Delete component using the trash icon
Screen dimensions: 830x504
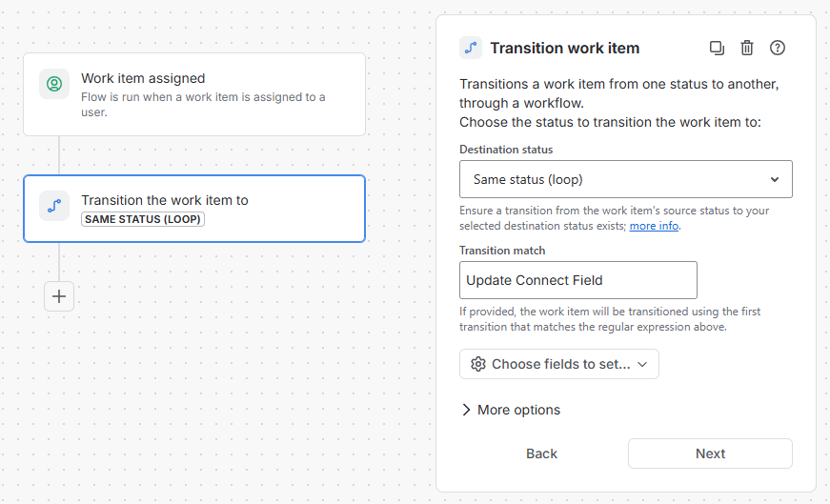pyautogui.click(x=747, y=49)
